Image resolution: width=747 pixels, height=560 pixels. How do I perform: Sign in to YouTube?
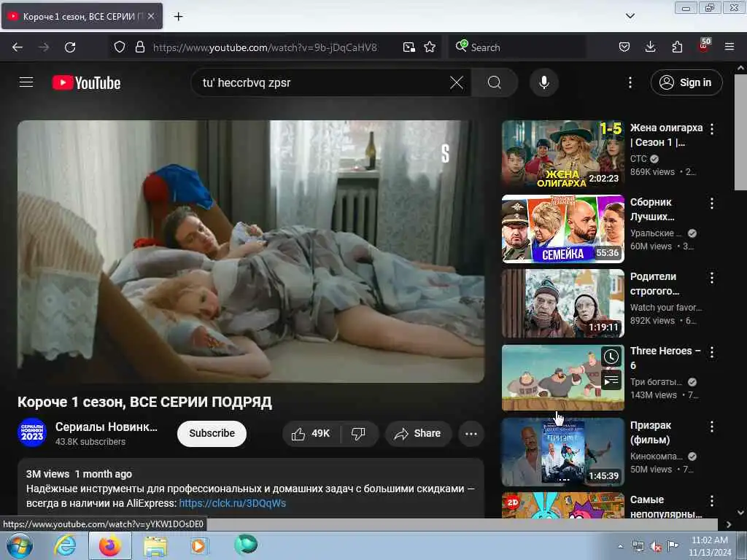point(686,82)
